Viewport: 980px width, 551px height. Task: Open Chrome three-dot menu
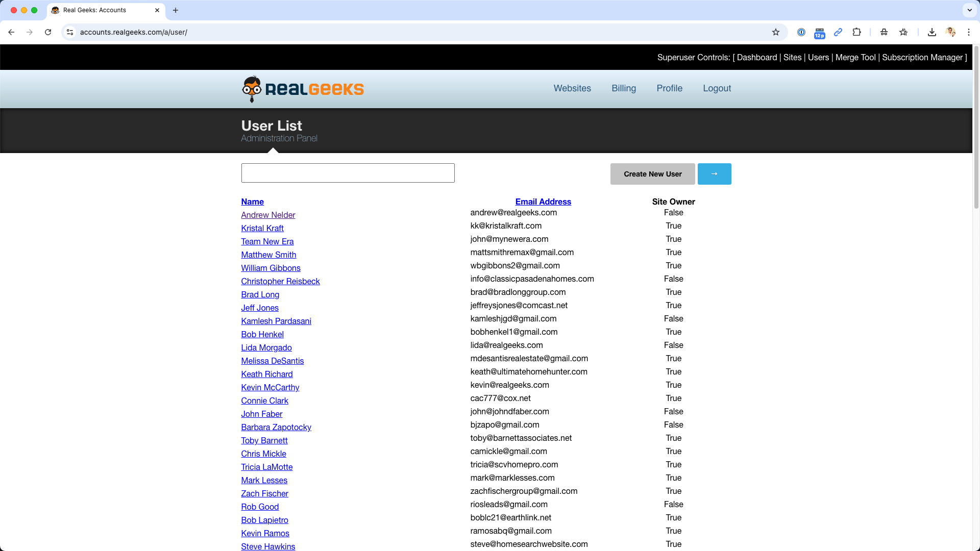[x=969, y=32]
